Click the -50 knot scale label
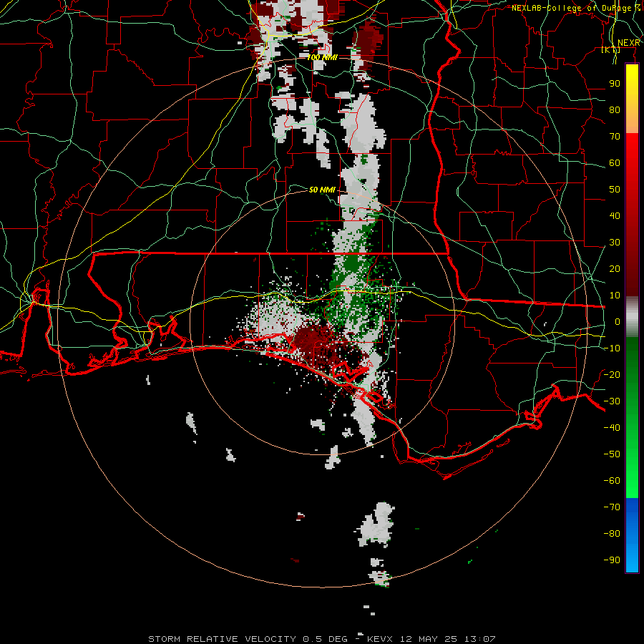Image resolution: width=644 pixels, height=644 pixels. tap(612, 454)
